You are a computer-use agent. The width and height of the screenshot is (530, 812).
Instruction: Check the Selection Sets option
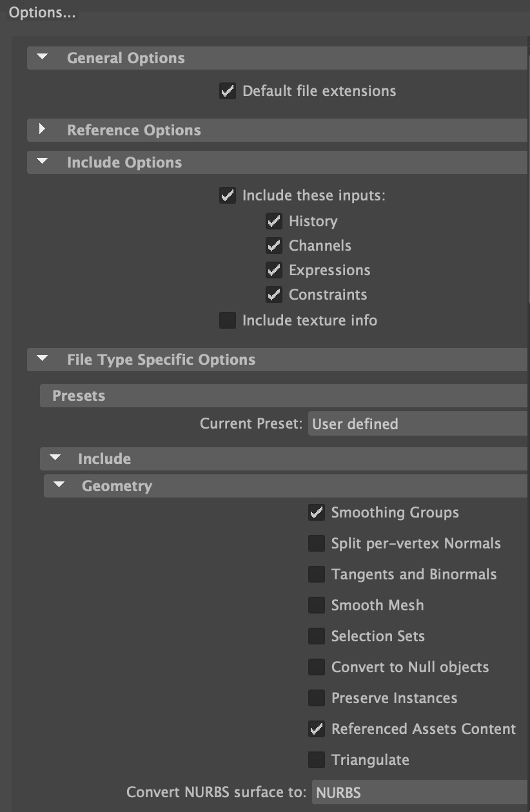(317, 636)
